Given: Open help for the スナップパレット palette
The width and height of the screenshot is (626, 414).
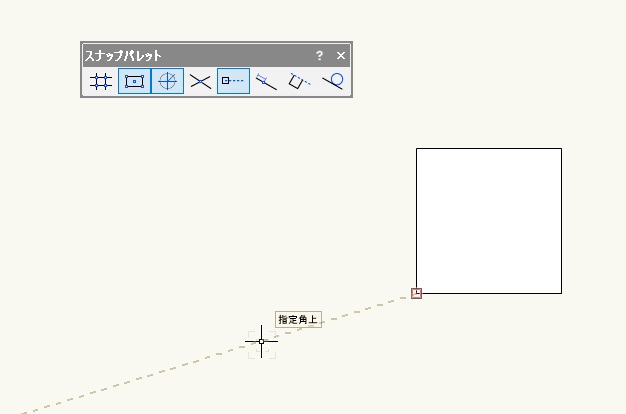Looking at the screenshot, I should (319, 55).
